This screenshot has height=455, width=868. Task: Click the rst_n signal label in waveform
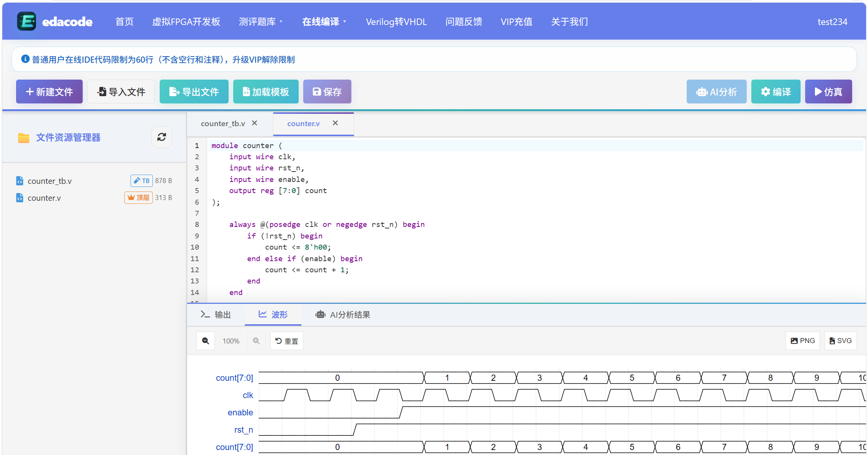[244, 430]
